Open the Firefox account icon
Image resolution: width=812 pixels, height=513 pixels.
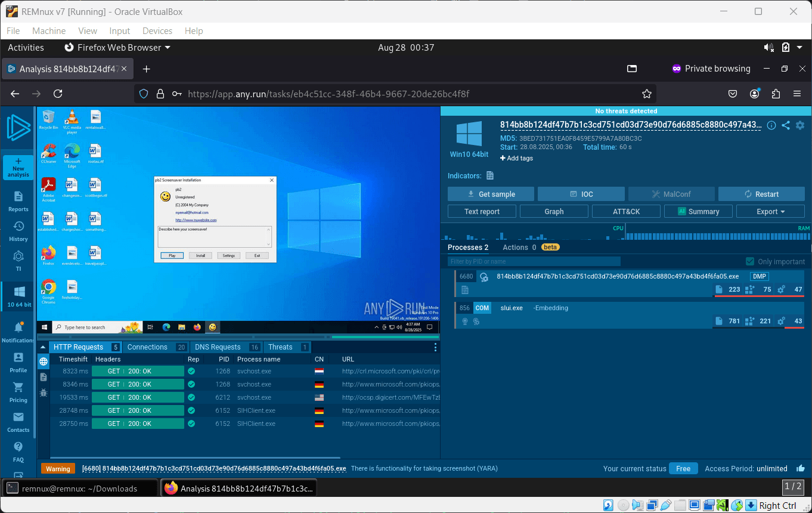pos(755,94)
